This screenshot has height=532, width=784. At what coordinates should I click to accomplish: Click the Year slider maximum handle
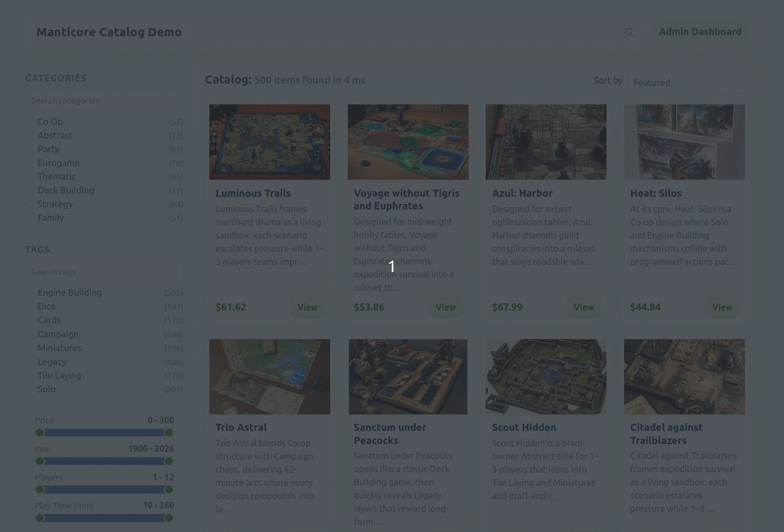169,461
